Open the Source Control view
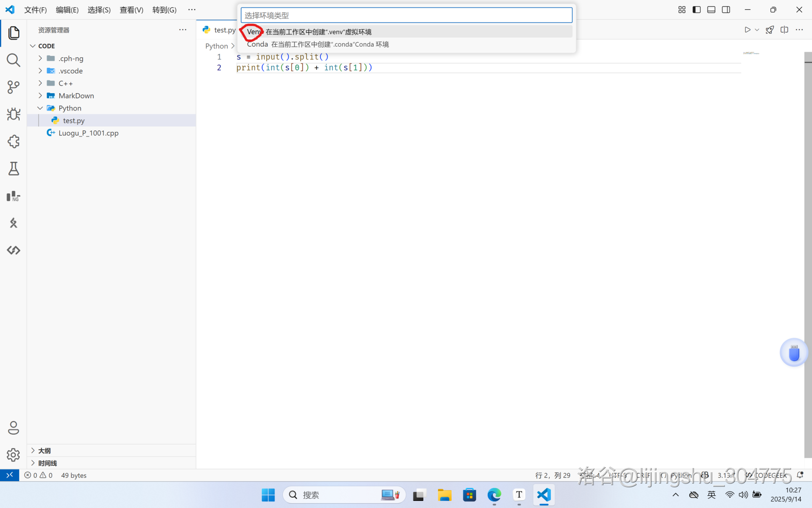 13,87
